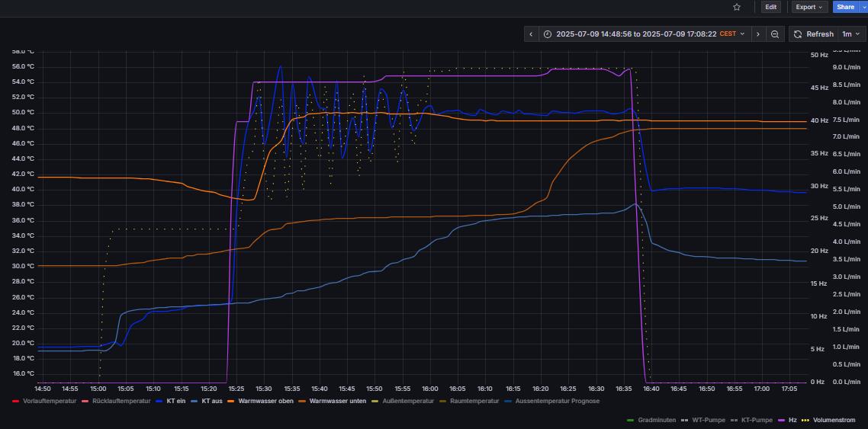Viewport: 868px width, 429px height.
Task: Open the Share button dropdown arrow
Action: coord(864,7)
